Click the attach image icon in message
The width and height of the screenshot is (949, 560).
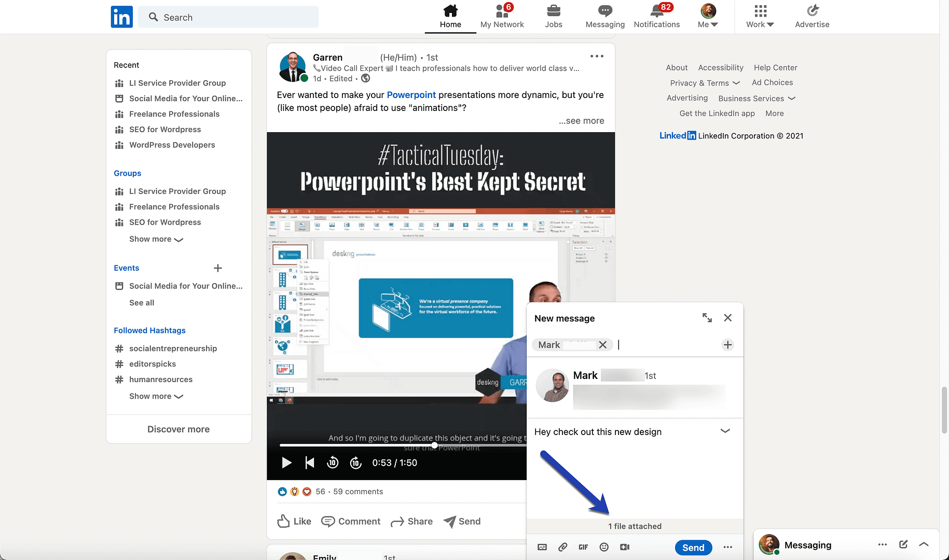tap(542, 547)
